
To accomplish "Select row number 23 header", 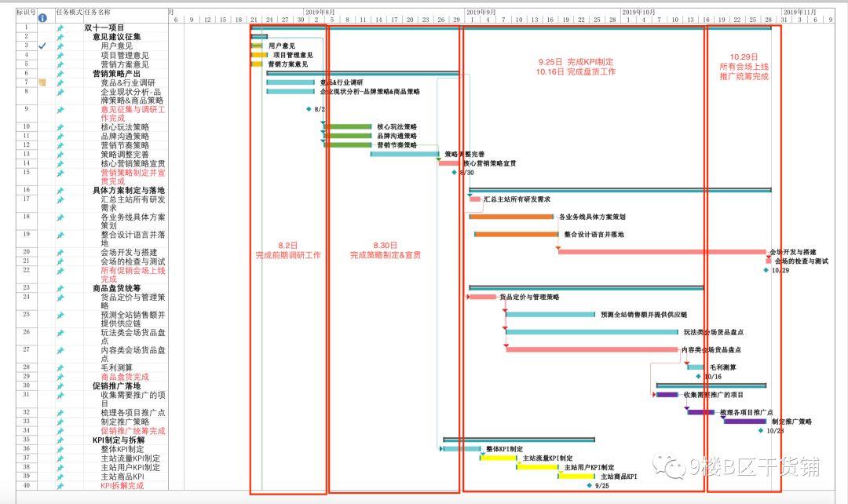I will click(x=27, y=288).
